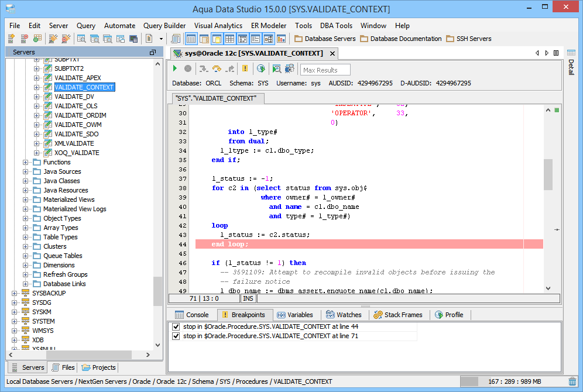
Task: Click the Database Servers toolbar button
Action: [325, 39]
